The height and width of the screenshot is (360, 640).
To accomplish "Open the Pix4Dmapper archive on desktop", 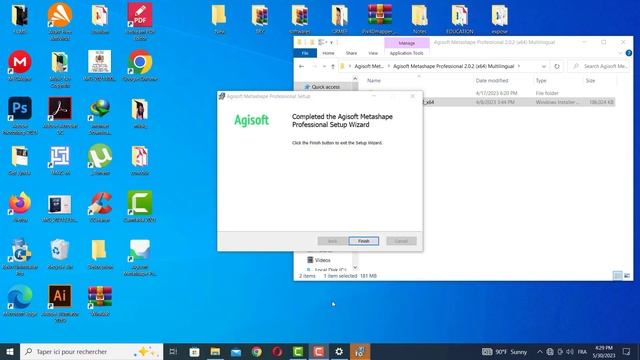I will (x=380, y=19).
